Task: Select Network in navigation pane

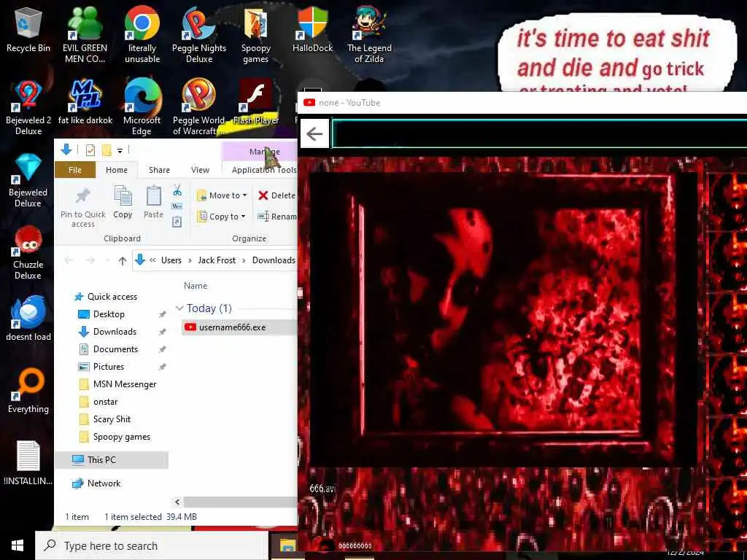Action: click(104, 483)
